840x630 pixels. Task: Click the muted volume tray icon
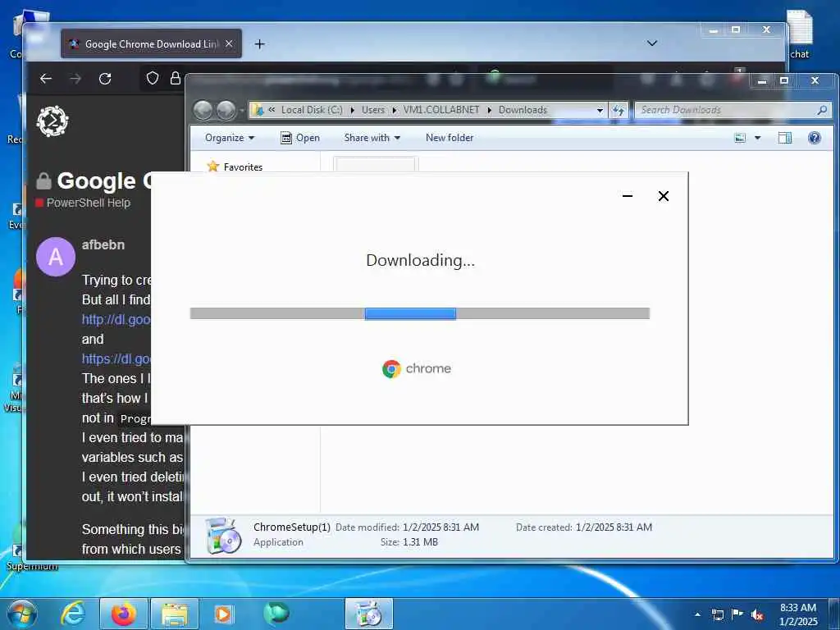(757, 615)
